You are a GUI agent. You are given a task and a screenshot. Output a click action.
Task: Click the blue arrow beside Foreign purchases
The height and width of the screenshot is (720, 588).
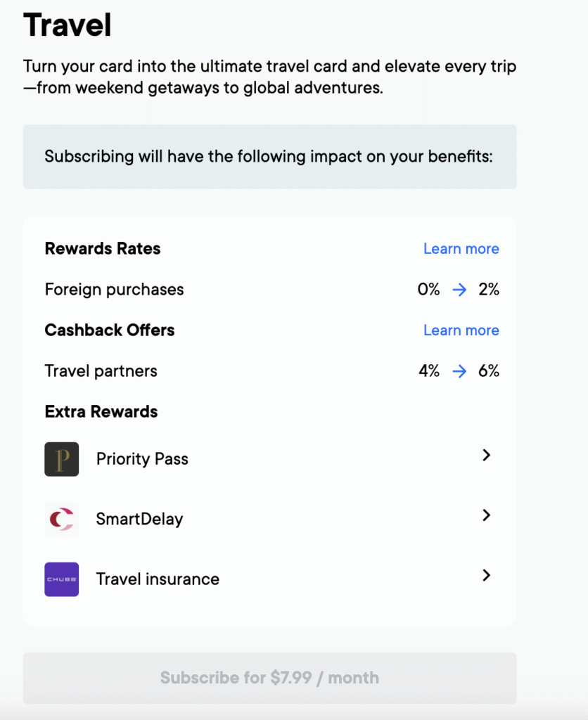coord(459,290)
